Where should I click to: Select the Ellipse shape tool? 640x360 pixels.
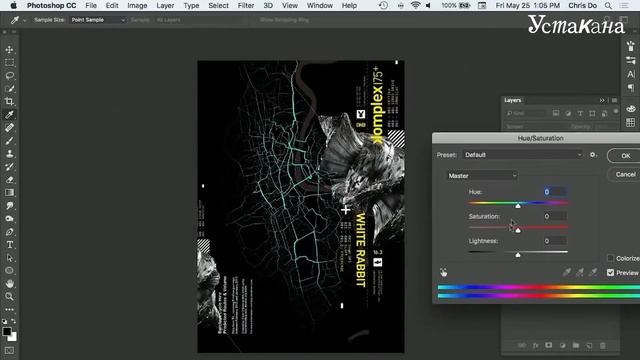[x=9, y=270]
